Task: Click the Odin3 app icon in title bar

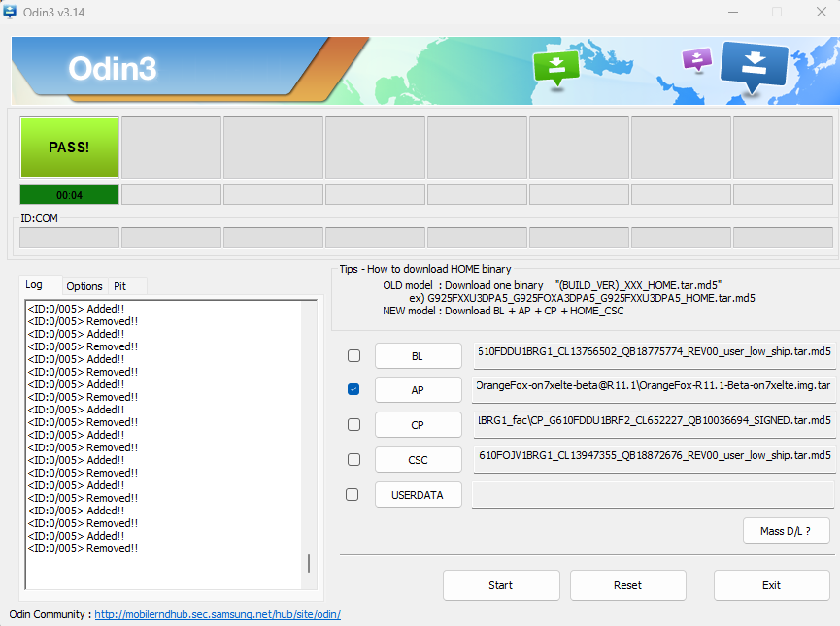Action: tap(10, 11)
